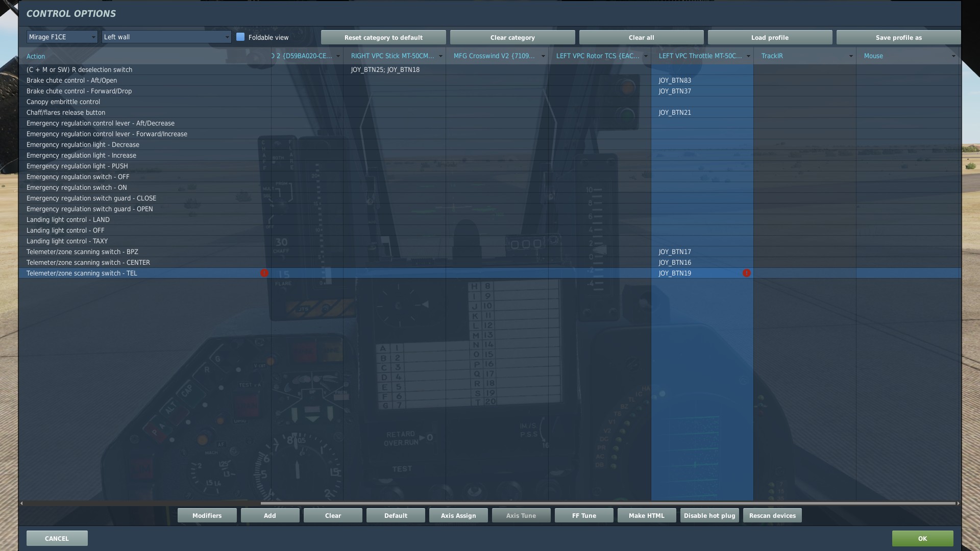Open the Modifiers panel button
Viewport: 980px width, 551px height.
[x=207, y=515]
